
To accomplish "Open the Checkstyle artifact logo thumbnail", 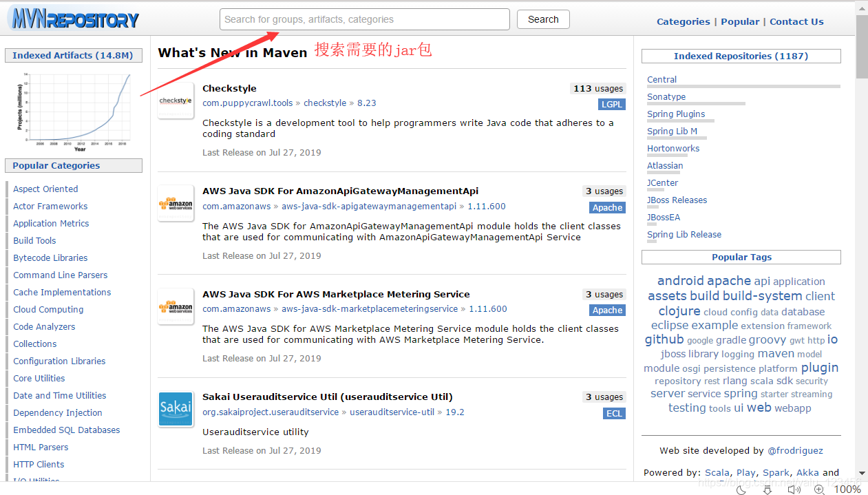I will pos(176,101).
